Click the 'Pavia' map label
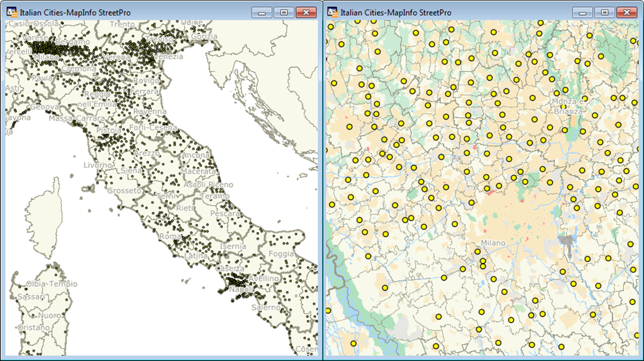644x361 pixels. 42,78
